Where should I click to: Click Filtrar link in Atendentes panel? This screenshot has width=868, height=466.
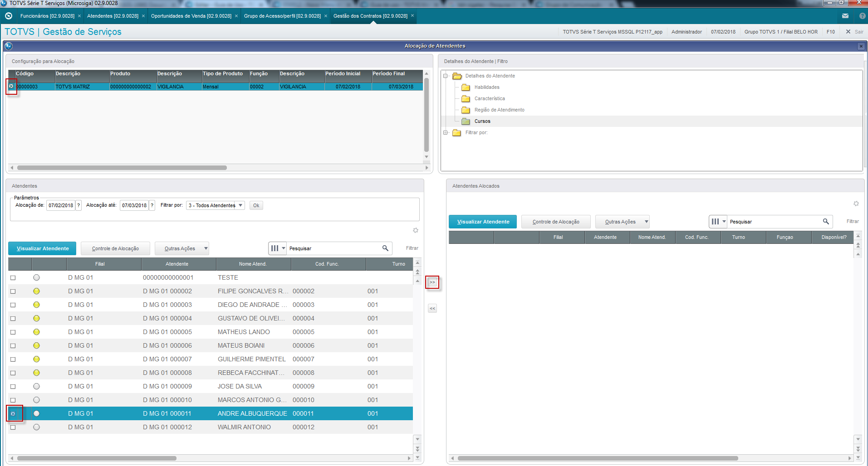pos(412,248)
